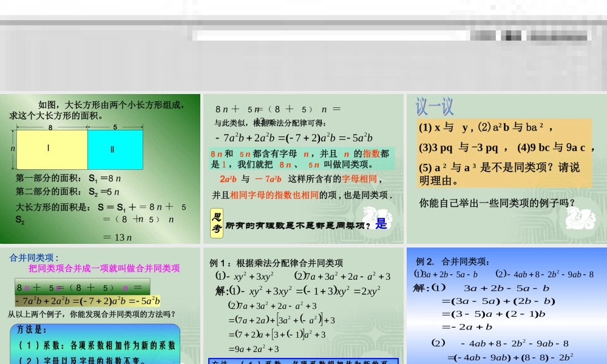Open the 合并同类项 method slide
Viewport: 607px width, 364px height.
(100, 306)
